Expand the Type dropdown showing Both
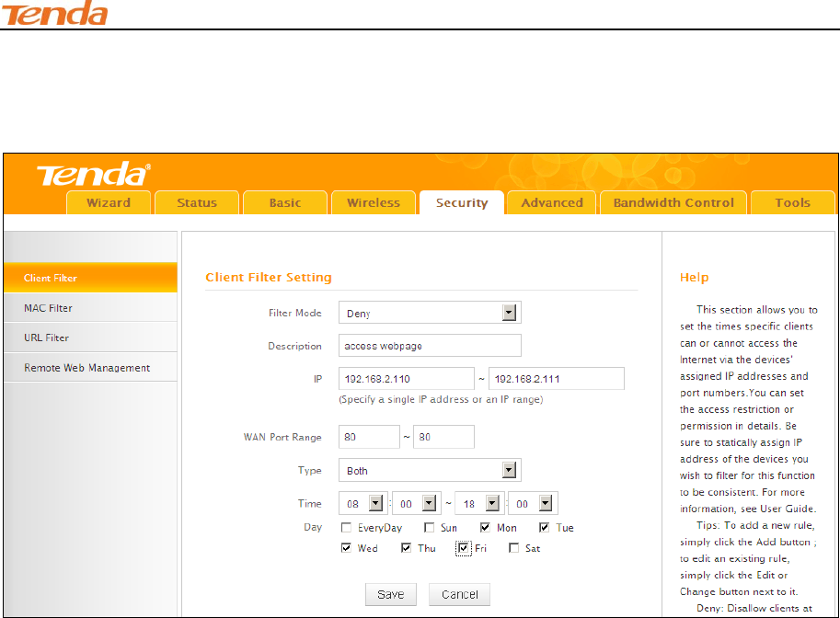This screenshot has width=840, height=618. coord(430,470)
